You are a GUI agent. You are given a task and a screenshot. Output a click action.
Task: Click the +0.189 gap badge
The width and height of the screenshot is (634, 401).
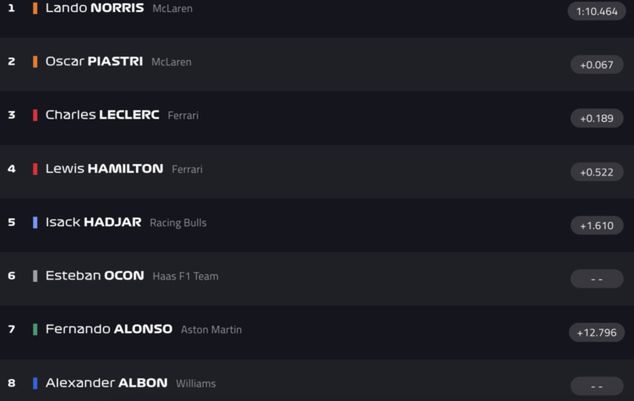597,118
